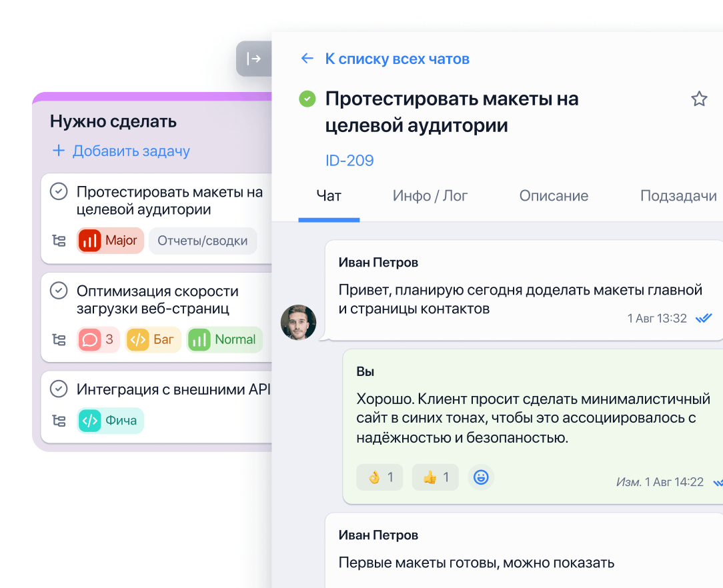Expand subtasks tree on Протестировать макеты card

pyautogui.click(x=59, y=241)
